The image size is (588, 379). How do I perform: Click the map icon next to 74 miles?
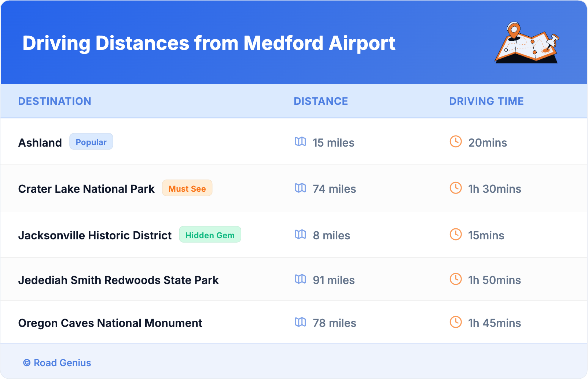pos(300,188)
